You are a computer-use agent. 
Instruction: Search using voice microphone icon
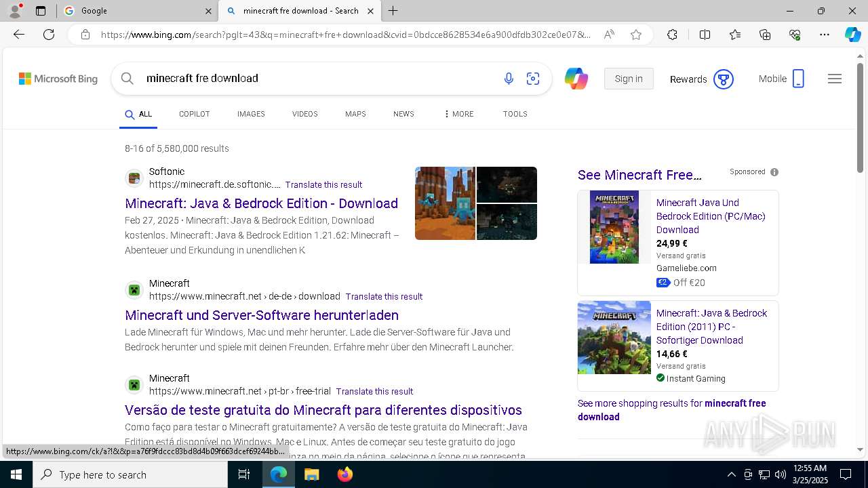[x=509, y=79]
